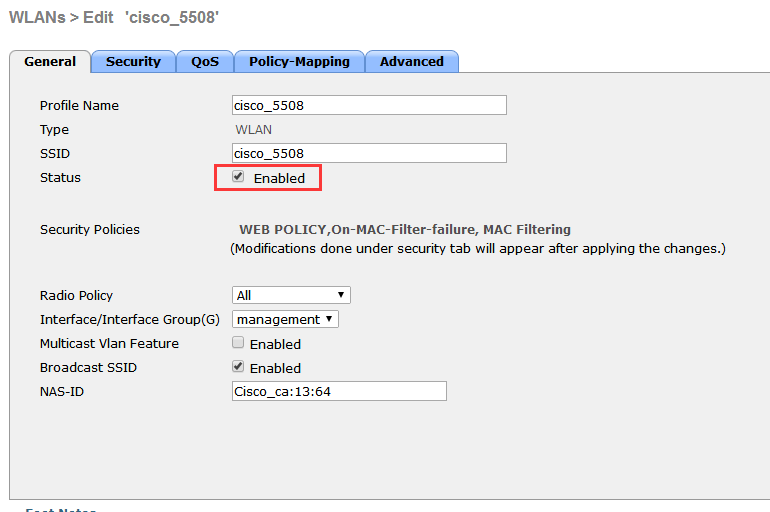Expand the Interface/Interface Group dropdown
This screenshot has width=770, height=512.
[285, 319]
